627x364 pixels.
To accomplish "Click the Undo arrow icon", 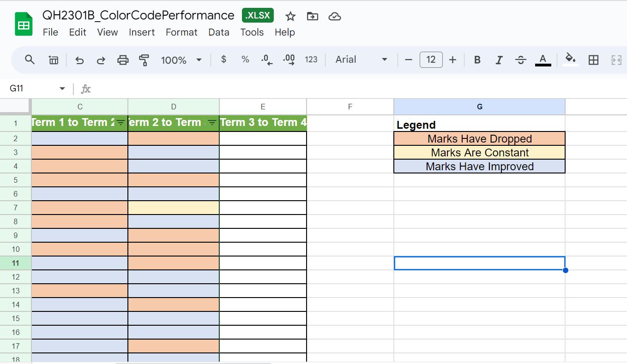I will 79,60.
